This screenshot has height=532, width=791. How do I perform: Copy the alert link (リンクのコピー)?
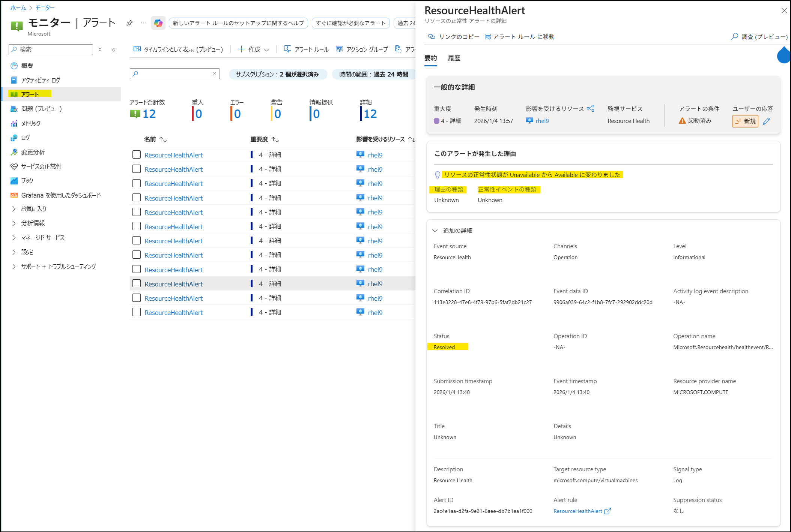click(x=454, y=37)
